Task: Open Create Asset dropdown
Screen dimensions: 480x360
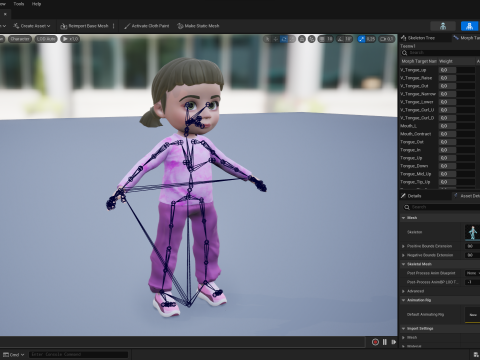Action: point(32,26)
